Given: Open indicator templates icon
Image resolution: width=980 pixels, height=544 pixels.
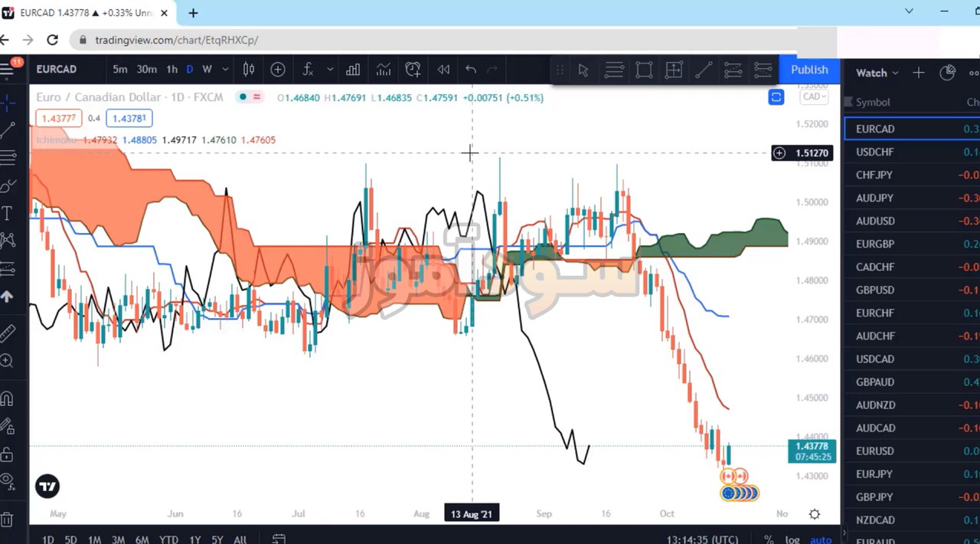Looking at the screenshot, I should click(353, 70).
